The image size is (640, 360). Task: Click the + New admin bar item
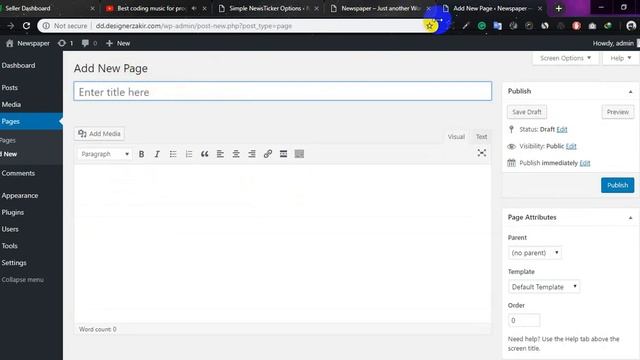pos(118,43)
